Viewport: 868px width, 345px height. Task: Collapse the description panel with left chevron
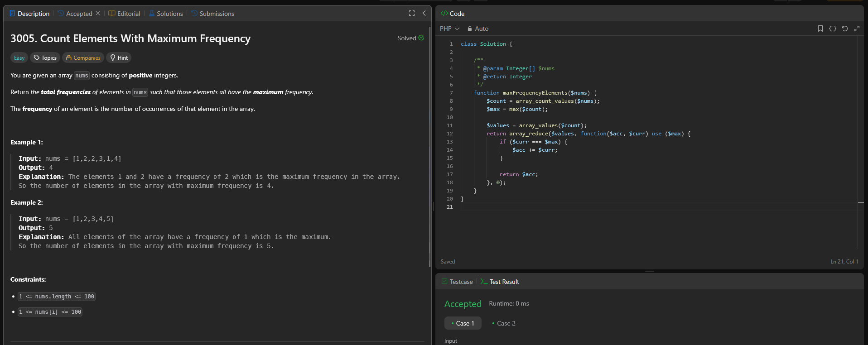coord(424,14)
